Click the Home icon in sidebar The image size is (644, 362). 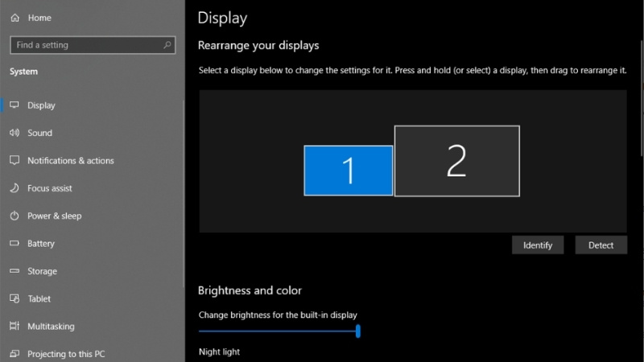14,18
